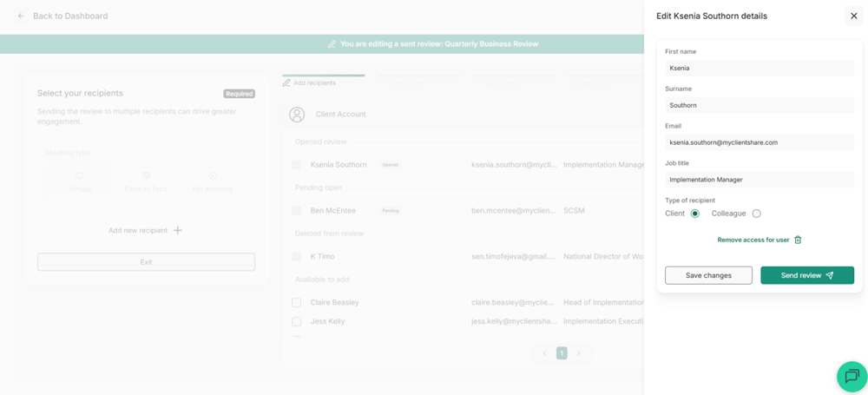Select page 1 in the pagination
The width and height of the screenshot is (868, 395).
click(562, 353)
